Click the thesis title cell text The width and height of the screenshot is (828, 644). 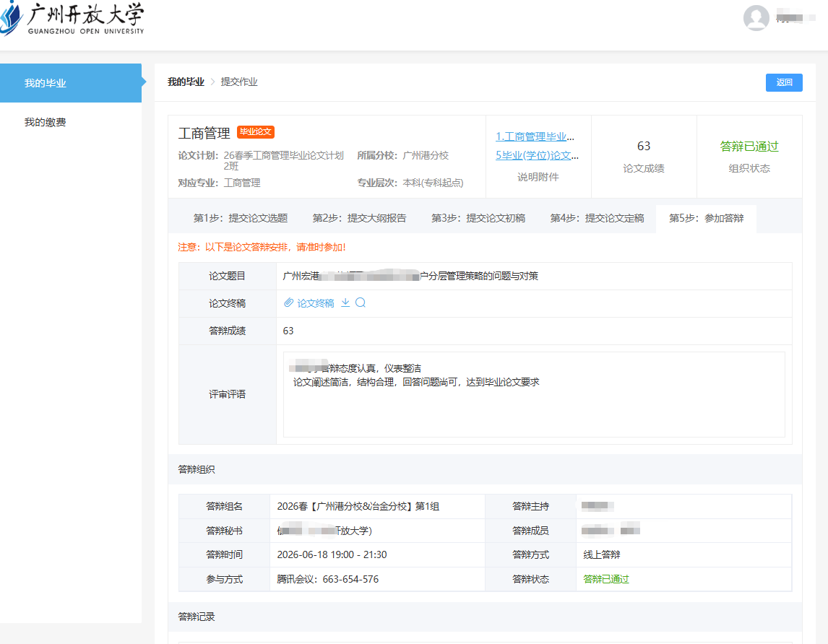coord(410,276)
